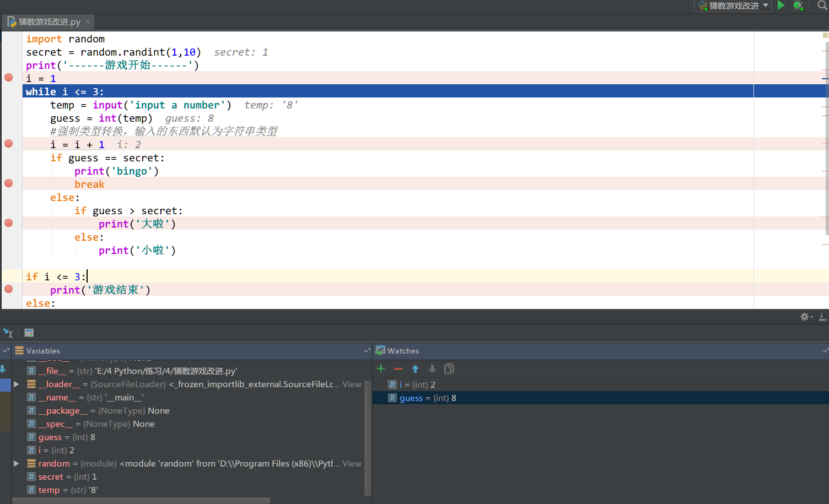This screenshot has width=829, height=504.
Task: Click View link for __loader__ value
Action: [x=352, y=384]
